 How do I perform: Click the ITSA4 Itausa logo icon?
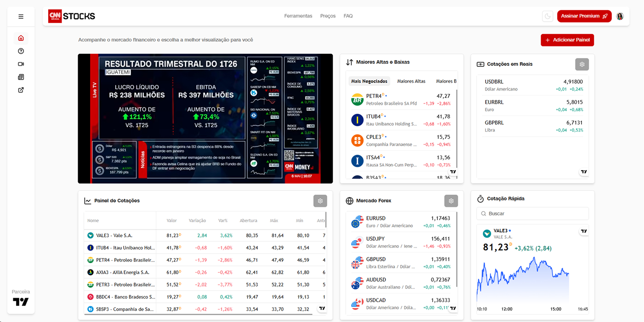357,161
